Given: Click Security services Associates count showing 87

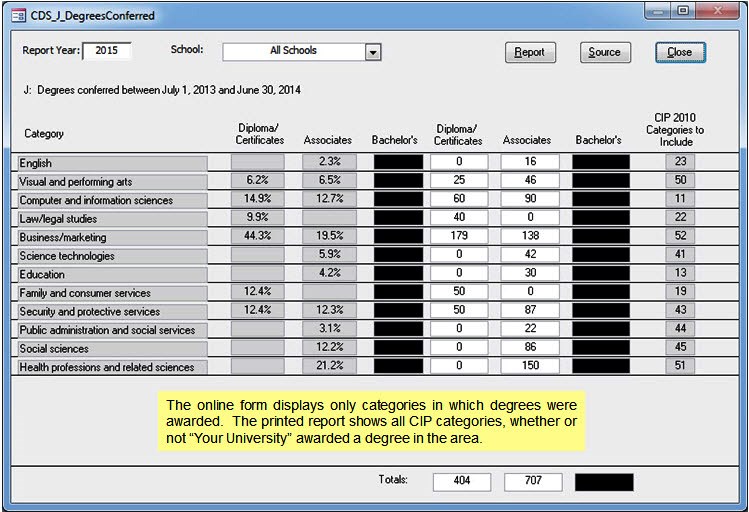Looking at the screenshot, I should click(x=530, y=310).
